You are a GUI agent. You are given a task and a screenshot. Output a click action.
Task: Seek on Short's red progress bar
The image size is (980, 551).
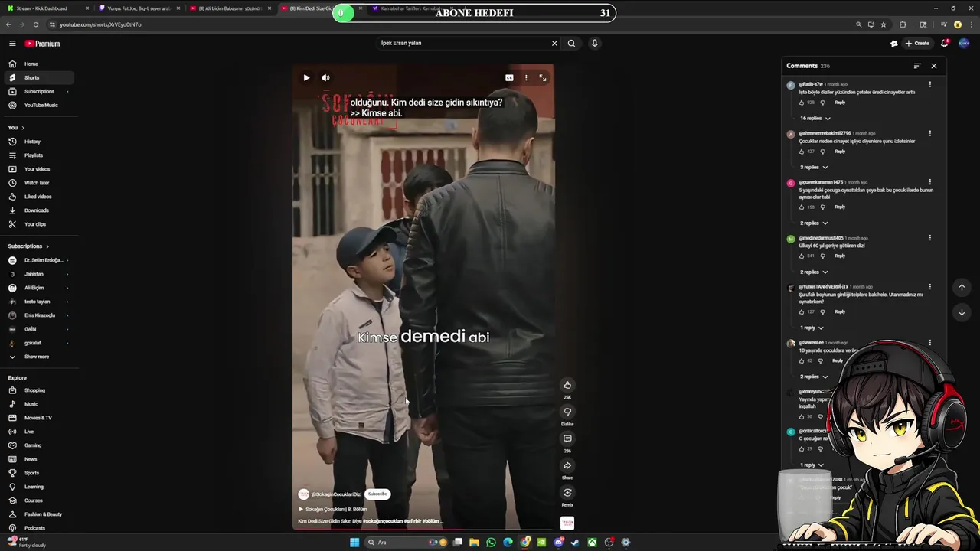[423, 530]
